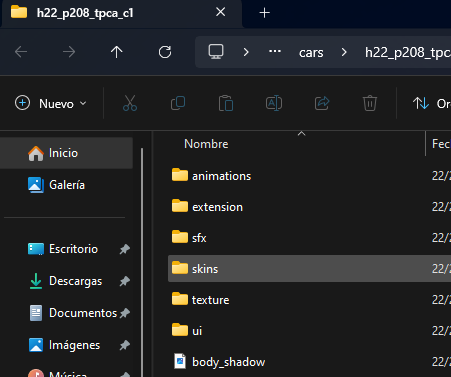Click the Back navigation arrow
The image size is (451, 377).
[21, 52]
